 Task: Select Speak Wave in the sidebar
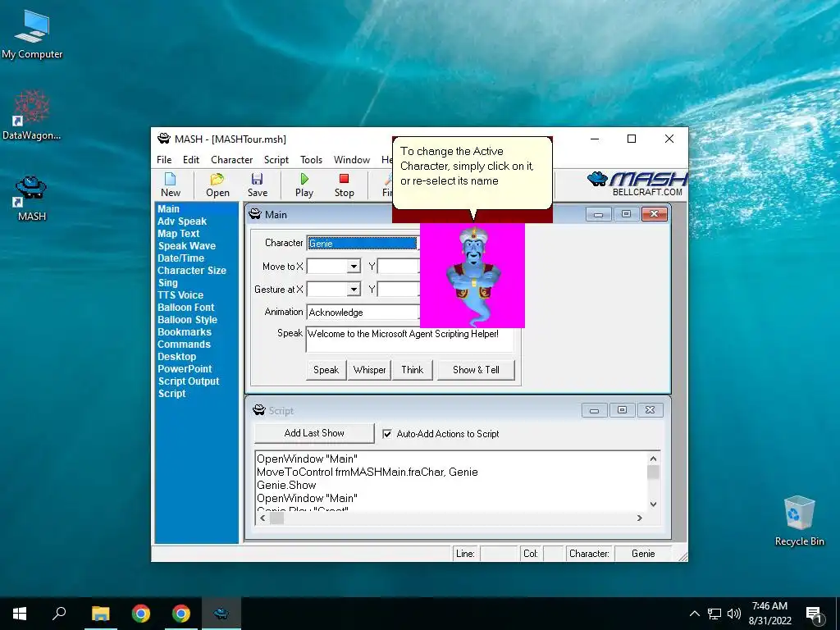point(186,246)
